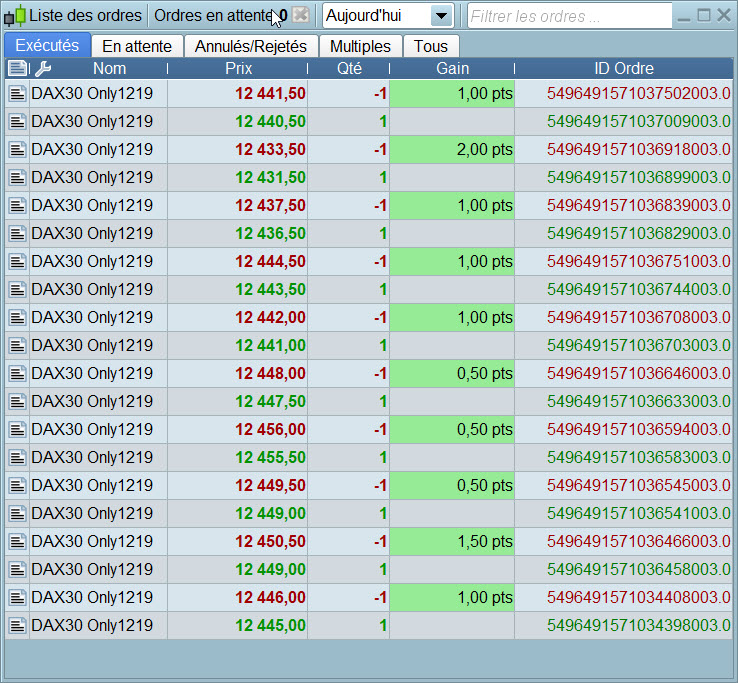
Task: Open details icon for order at 12 433,50
Action: [x=17, y=150]
